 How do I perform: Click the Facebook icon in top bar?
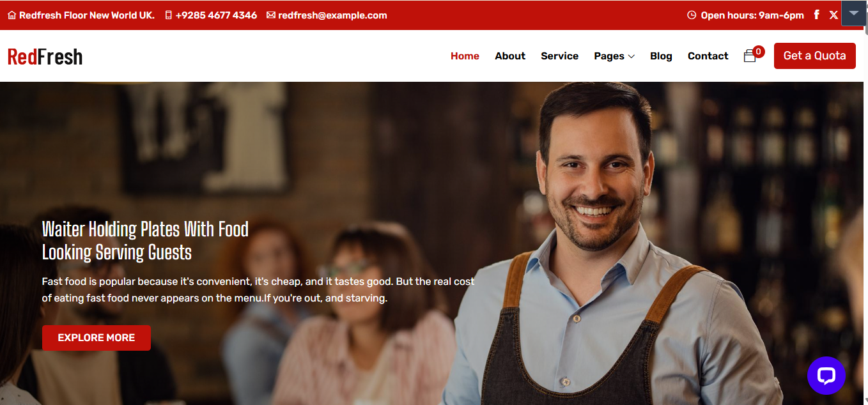(x=817, y=15)
